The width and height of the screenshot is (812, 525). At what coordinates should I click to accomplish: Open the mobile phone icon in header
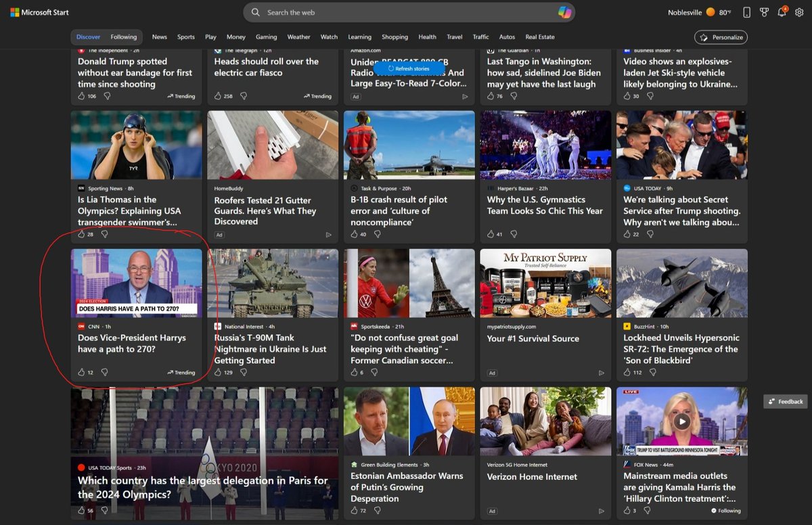747,12
